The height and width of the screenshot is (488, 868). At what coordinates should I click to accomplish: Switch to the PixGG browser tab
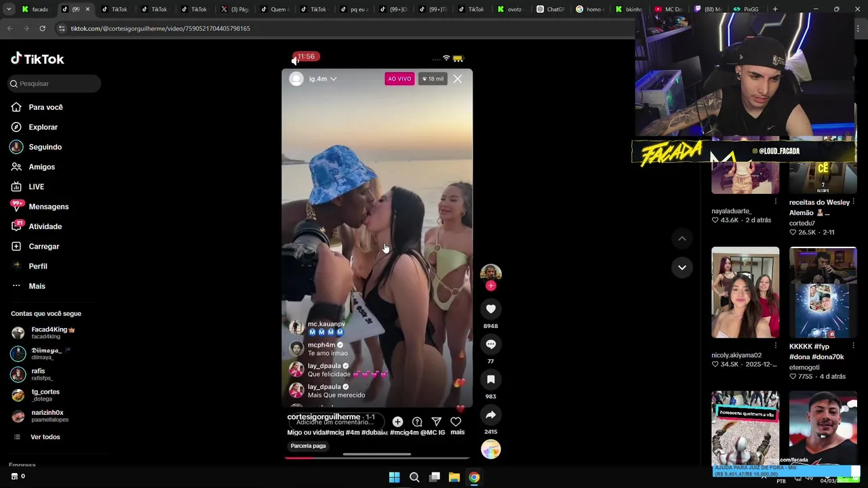pyautogui.click(x=746, y=9)
